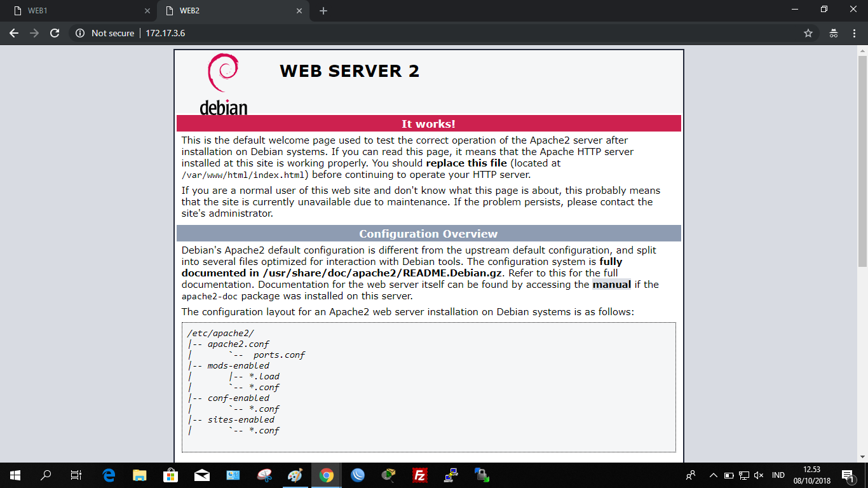Go back to the previous page
The height and width of the screenshot is (488, 868).
coord(14,33)
